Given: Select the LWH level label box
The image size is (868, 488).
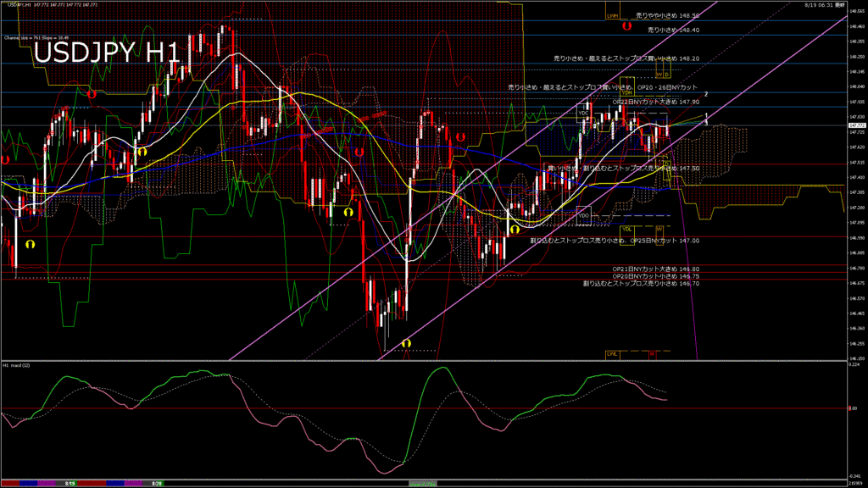Looking at the screenshot, I should 614,15.
